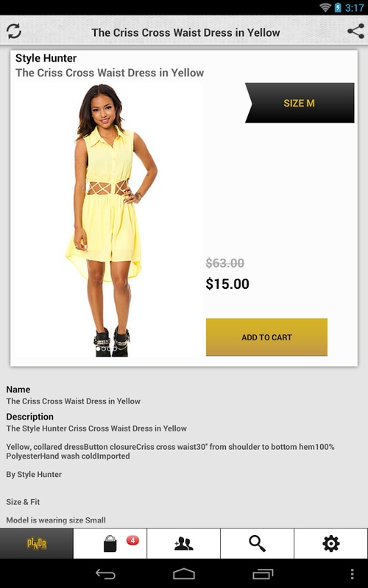The width and height of the screenshot is (368, 588).
Task: Select the last image pagination dot
Action: click(x=115, y=348)
